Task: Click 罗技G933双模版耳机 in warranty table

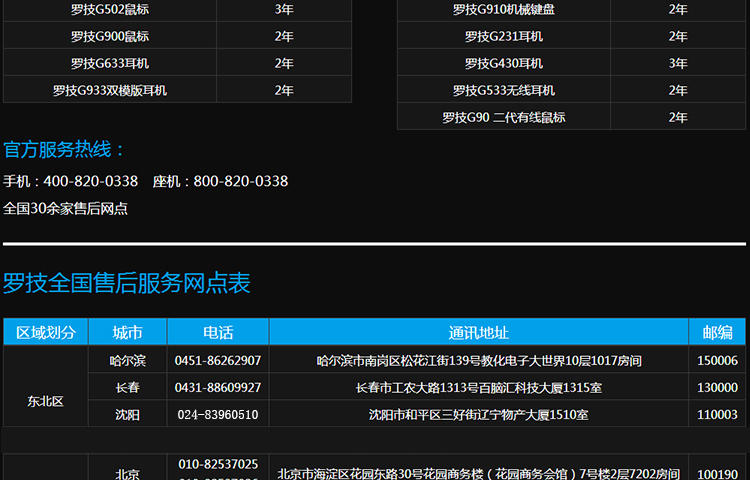Action: pos(110,91)
